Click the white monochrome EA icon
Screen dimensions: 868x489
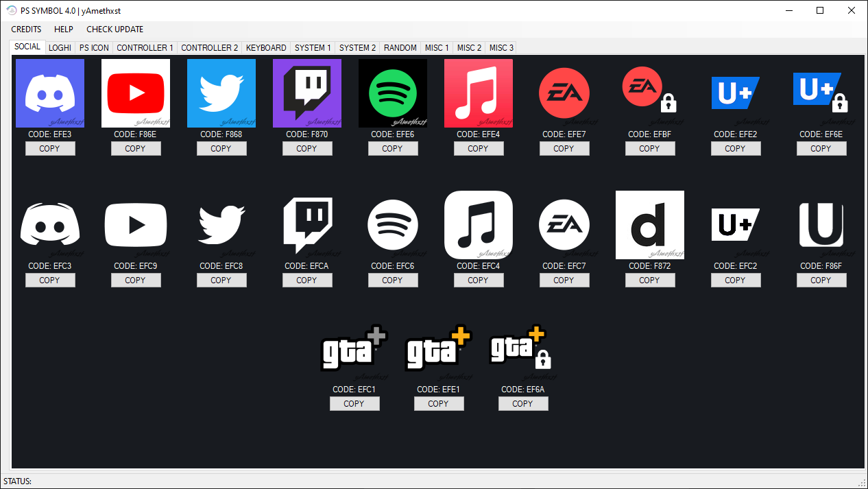[x=564, y=225]
